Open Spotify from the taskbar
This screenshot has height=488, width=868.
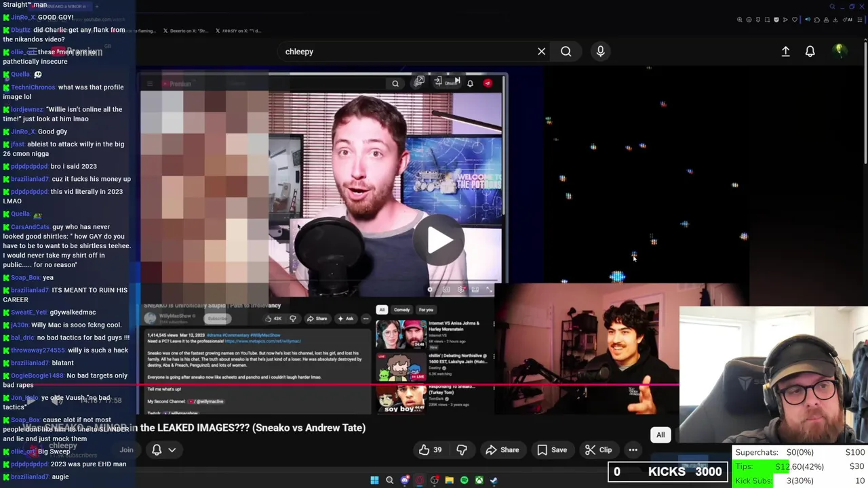pyautogui.click(x=464, y=480)
